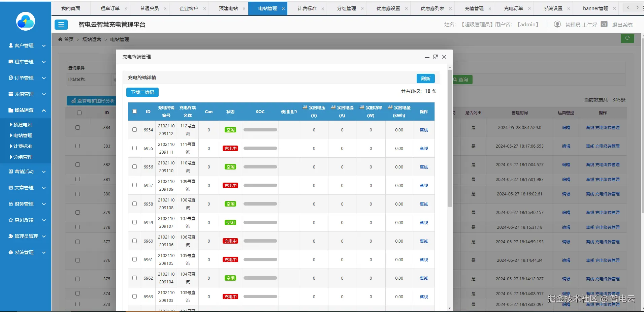
Task: Click 退出系统 logout link
Action: pos(622,25)
